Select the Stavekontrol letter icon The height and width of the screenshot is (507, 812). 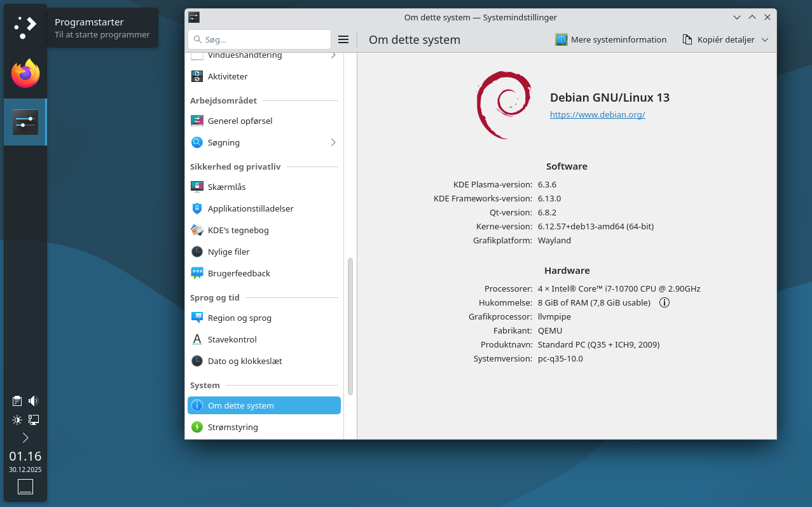pos(197,339)
